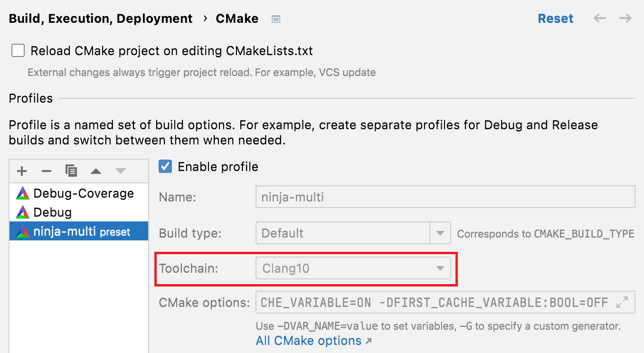The image size is (644, 353).
Task: Disable the Enable profile checkbox
Action: (x=165, y=167)
